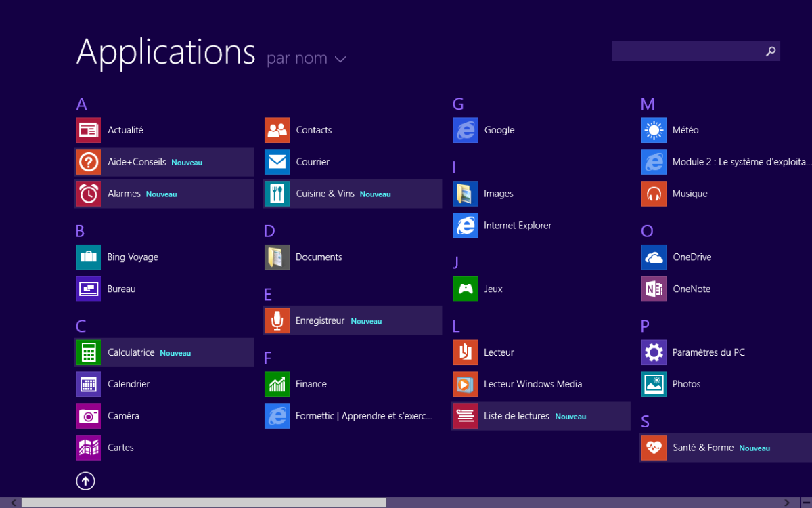The height and width of the screenshot is (508, 812).
Task: Open the 'par nom' sort dropdown
Action: point(306,58)
